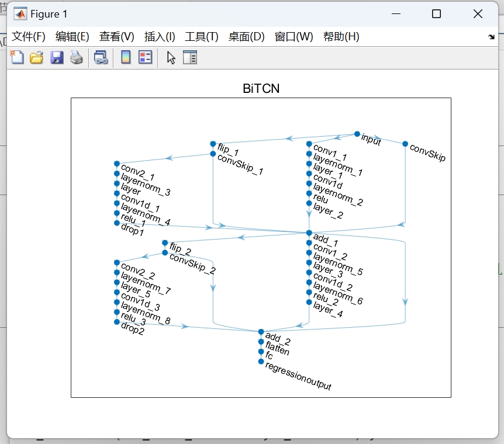The width and height of the screenshot is (504, 444).
Task: Create a new figure with the New Figure icon
Action: coord(16,57)
